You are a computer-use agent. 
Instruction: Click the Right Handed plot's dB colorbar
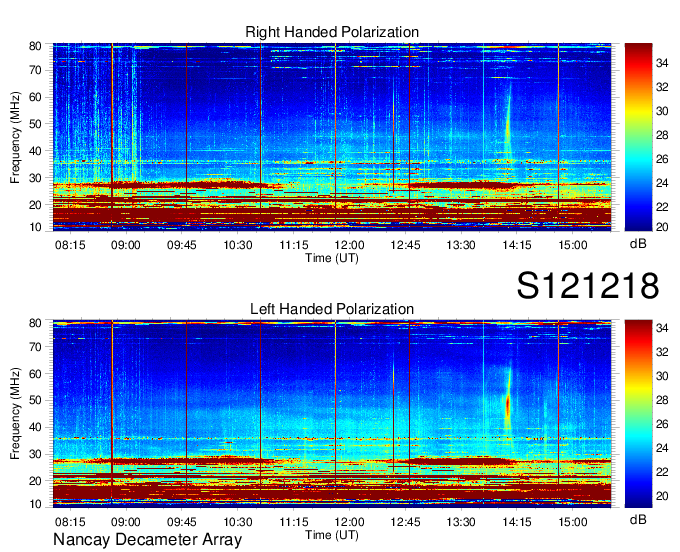pos(638,137)
